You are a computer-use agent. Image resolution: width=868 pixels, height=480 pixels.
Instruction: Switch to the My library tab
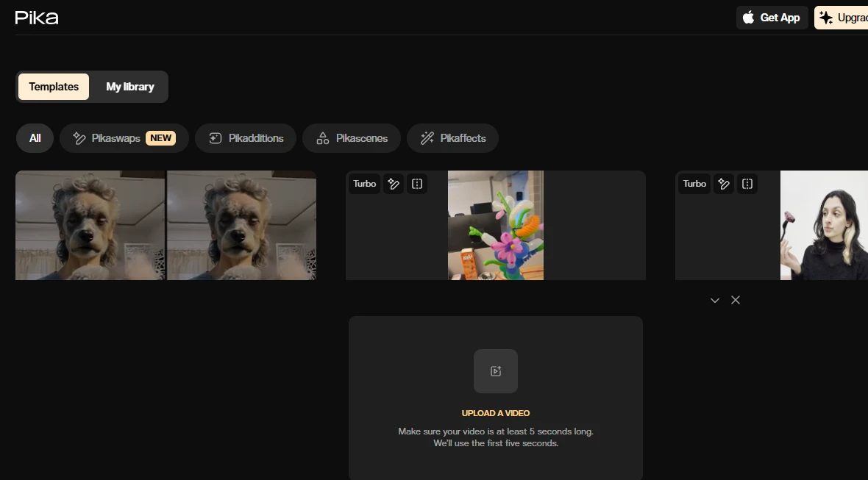click(130, 86)
